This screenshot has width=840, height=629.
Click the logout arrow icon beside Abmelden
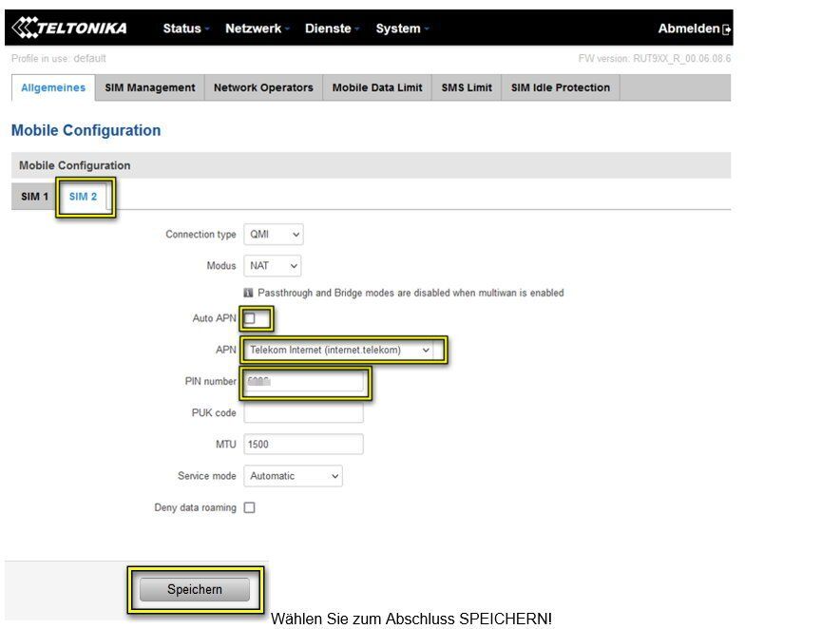pos(727,29)
